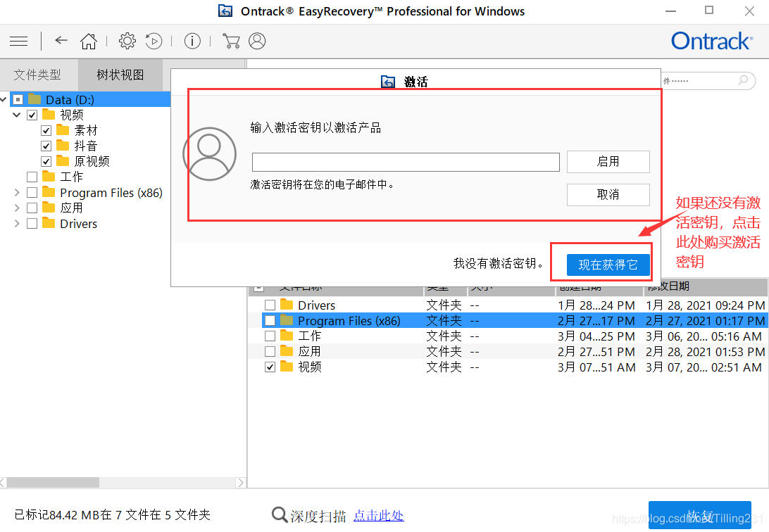
Task: Expand the Drivers tree node
Action: coord(17,223)
